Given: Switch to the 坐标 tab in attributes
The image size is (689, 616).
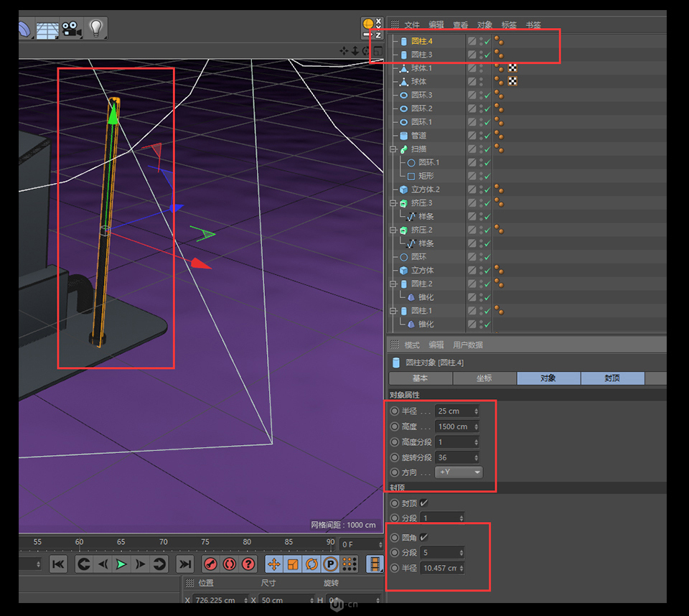Looking at the screenshot, I should click(x=482, y=378).
